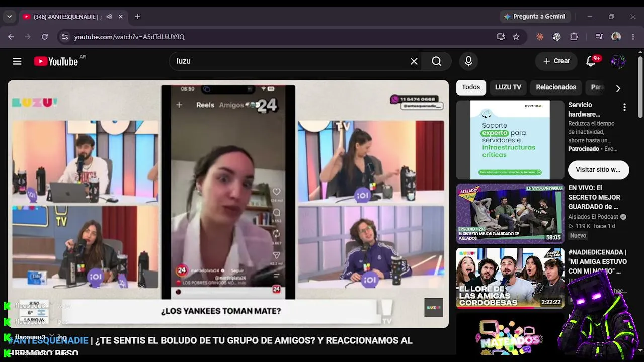The width and height of the screenshot is (644, 362).
Task: Open the media controls in the toolbar
Action: tap(599, 37)
